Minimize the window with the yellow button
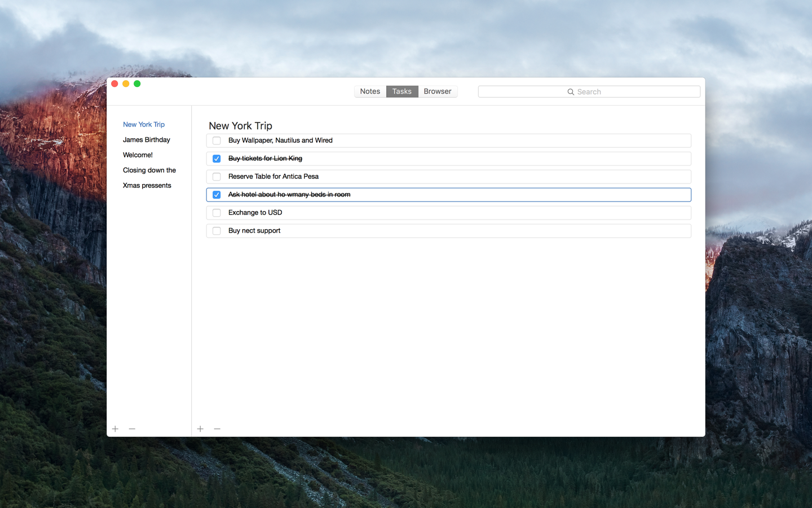 126,84
